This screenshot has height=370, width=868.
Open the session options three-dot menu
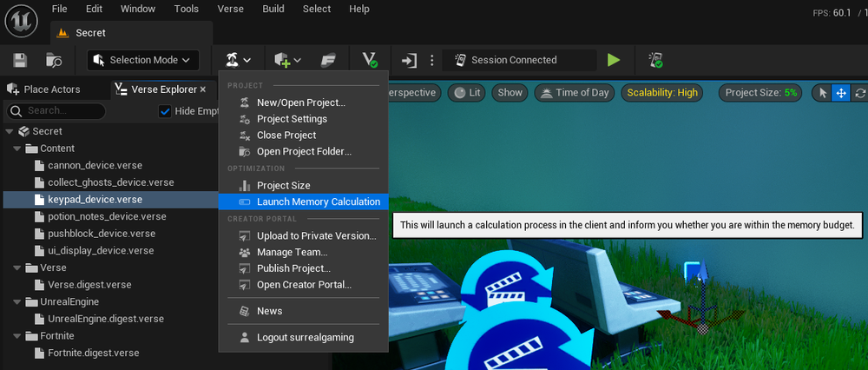coord(431,60)
